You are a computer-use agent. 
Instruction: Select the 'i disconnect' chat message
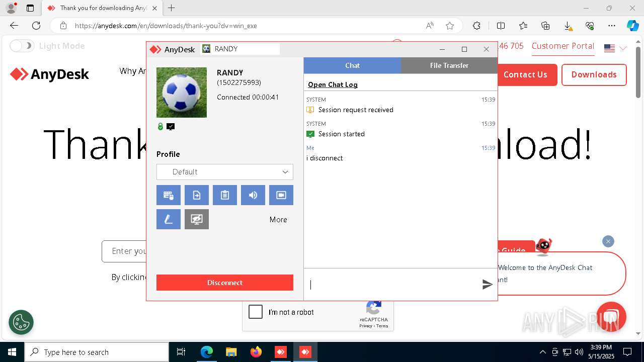coord(325,158)
